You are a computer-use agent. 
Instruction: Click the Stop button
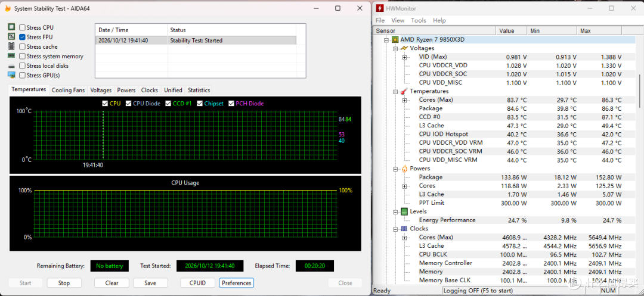(64, 283)
